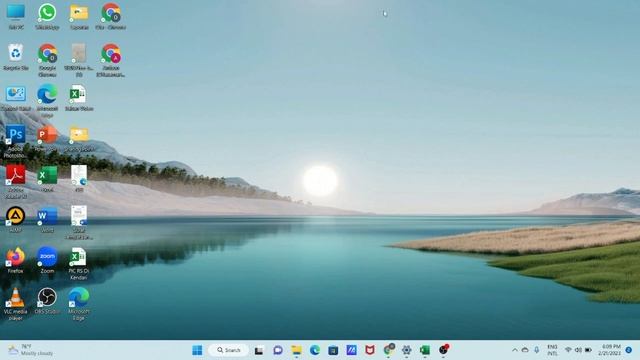Open McAfee from the taskbar
Viewport: 640px width, 360px height.
click(x=370, y=350)
